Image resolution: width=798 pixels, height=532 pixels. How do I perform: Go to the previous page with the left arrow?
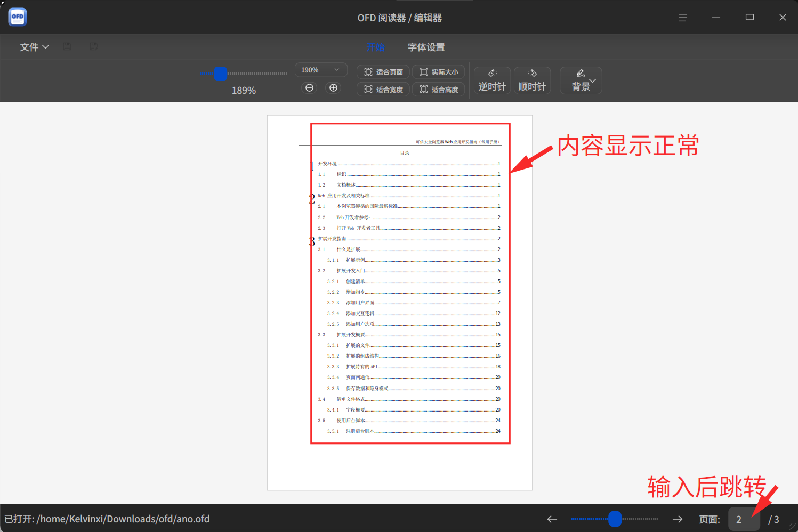pos(552,519)
